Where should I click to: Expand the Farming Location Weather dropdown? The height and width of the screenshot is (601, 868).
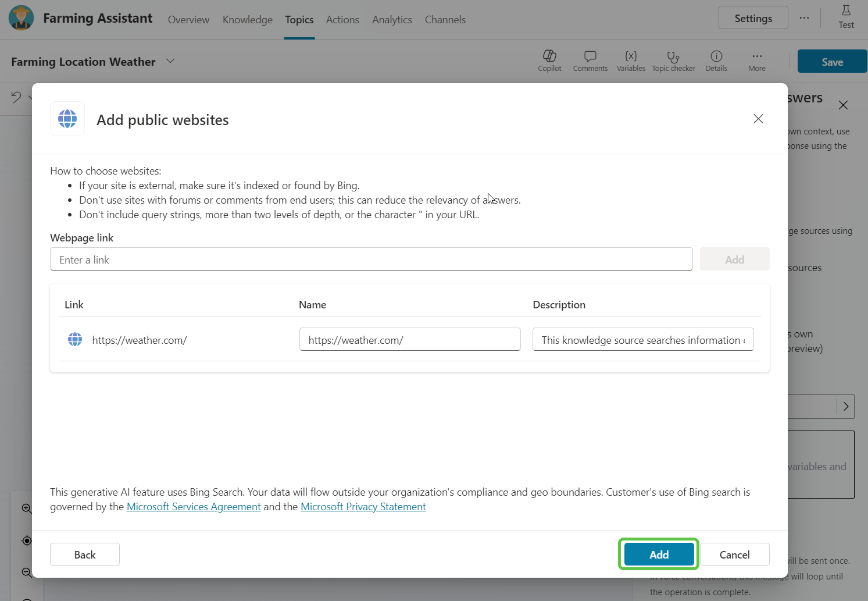(170, 61)
